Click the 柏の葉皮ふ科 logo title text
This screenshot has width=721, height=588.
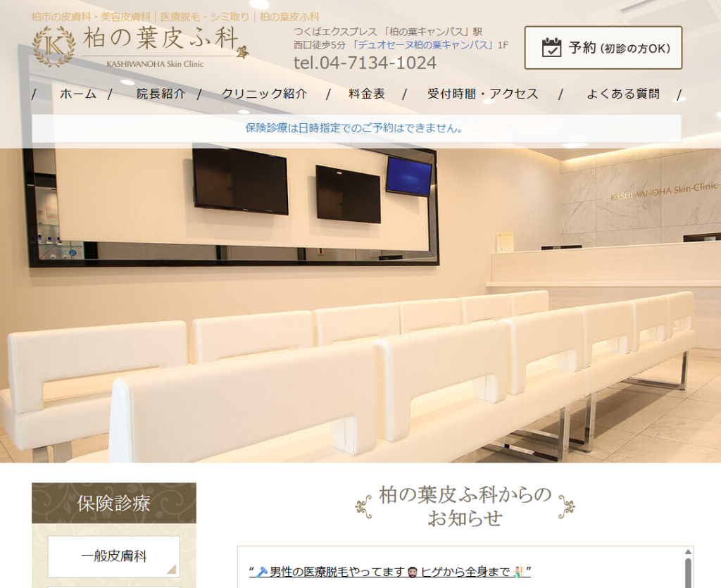[161, 39]
